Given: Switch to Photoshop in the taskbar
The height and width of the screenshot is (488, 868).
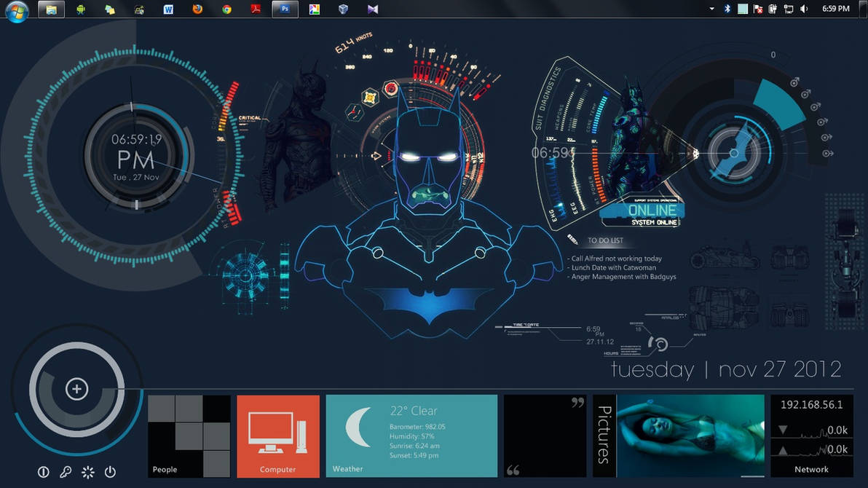Looking at the screenshot, I should (285, 9).
